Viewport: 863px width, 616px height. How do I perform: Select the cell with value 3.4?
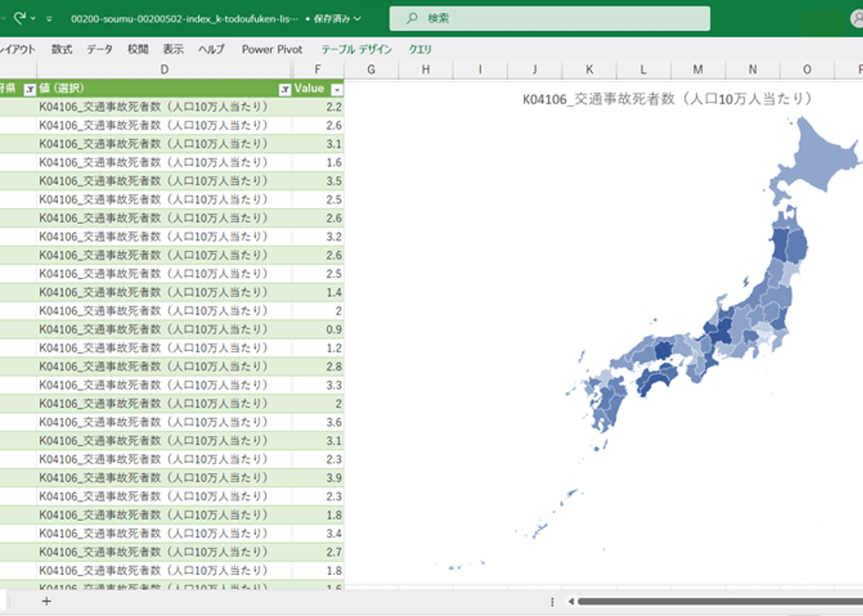point(318,534)
